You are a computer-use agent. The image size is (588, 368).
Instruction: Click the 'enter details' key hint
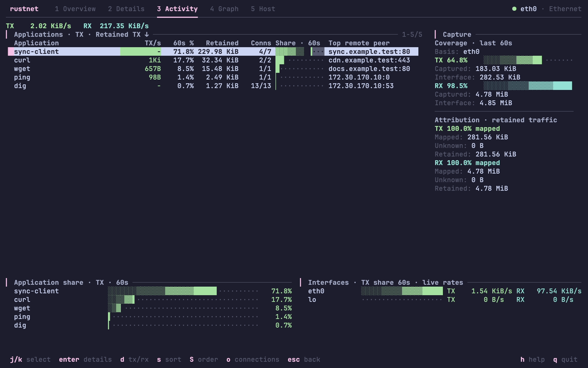(85, 360)
